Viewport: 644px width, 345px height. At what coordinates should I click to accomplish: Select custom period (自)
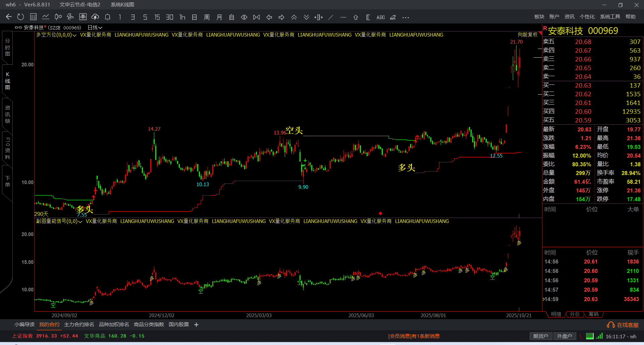tap(231, 17)
